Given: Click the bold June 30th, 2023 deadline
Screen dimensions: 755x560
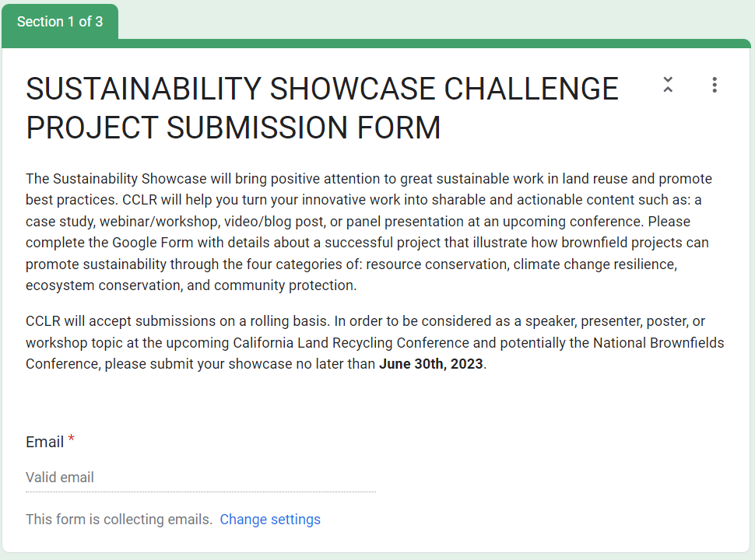Looking at the screenshot, I should coord(431,364).
